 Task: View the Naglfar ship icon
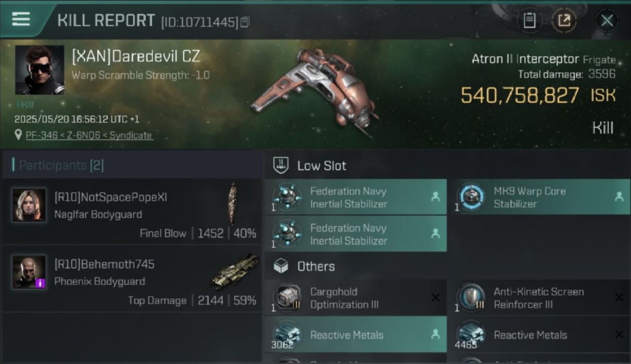(232, 203)
